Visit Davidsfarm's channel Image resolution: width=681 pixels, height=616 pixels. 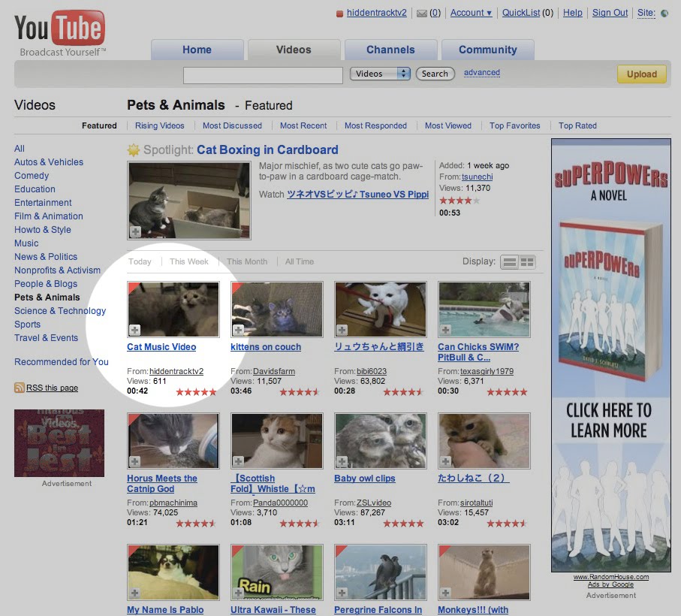pos(273,371)
